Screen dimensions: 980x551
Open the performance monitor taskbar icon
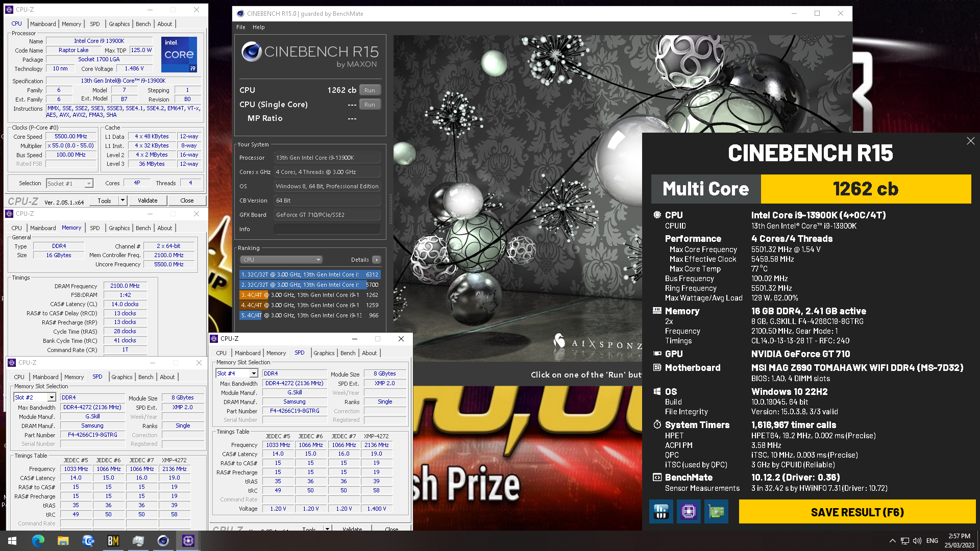pos(138,541)
